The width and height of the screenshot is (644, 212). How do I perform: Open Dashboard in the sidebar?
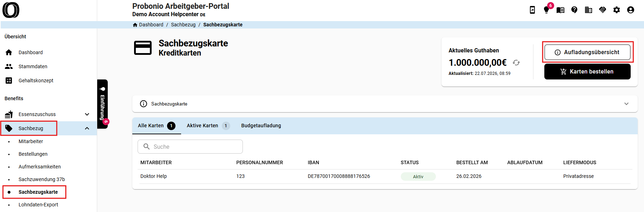click(31, 52)
